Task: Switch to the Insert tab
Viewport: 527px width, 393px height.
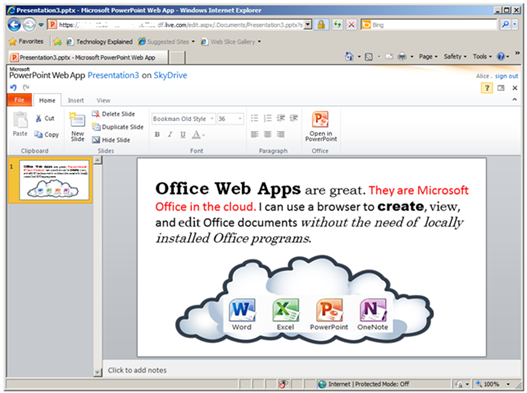Action: tap(76, 100)
